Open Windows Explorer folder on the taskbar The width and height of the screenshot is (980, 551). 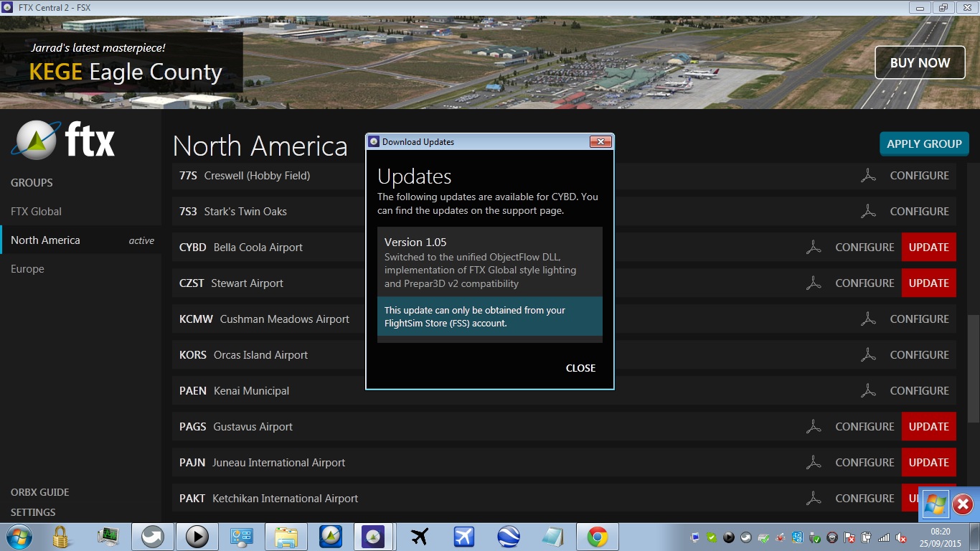click(286, 537)
